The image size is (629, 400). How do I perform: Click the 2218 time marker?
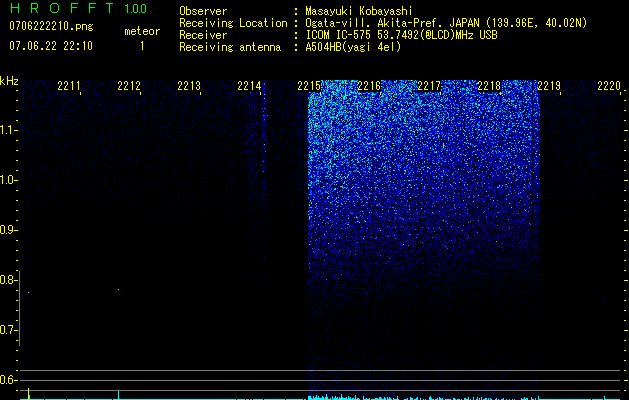click(489, 86)
